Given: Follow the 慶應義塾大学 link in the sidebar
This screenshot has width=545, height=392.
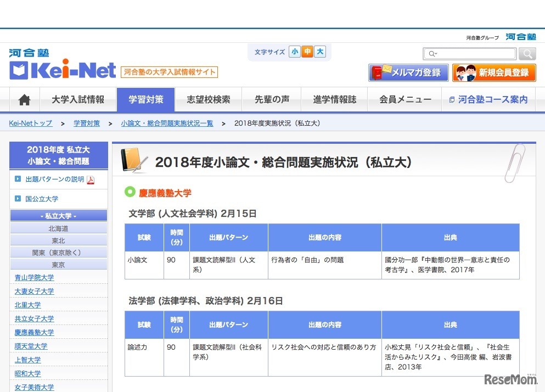Looking at the screenshot, I should [x=34, y=332].
